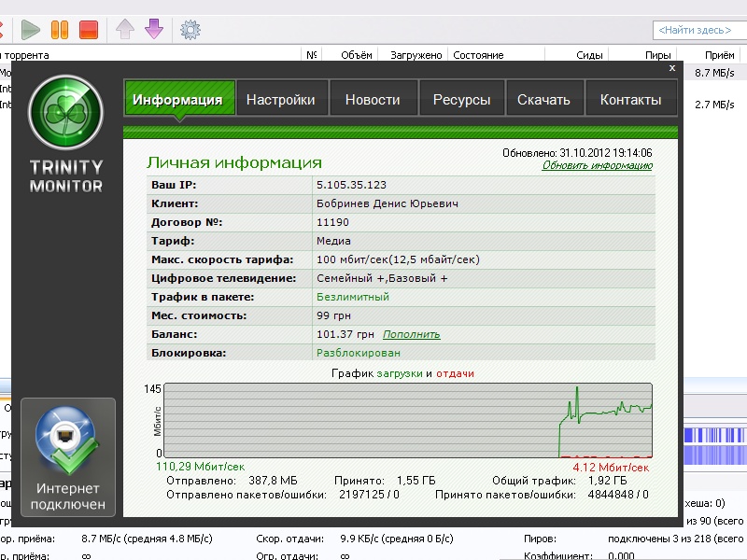Sort by the Сиды column header
Viewport: 747px width, 560px height.
589,55
